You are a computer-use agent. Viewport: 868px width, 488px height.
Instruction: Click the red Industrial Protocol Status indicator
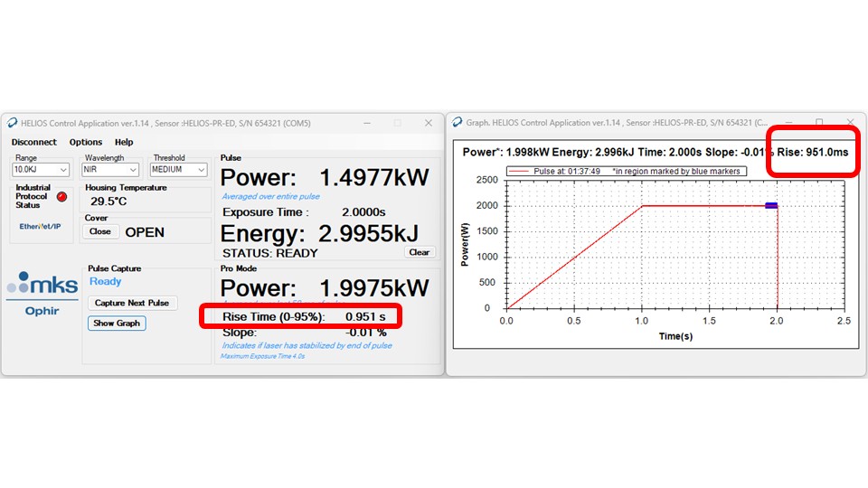(x=61, y=196)
